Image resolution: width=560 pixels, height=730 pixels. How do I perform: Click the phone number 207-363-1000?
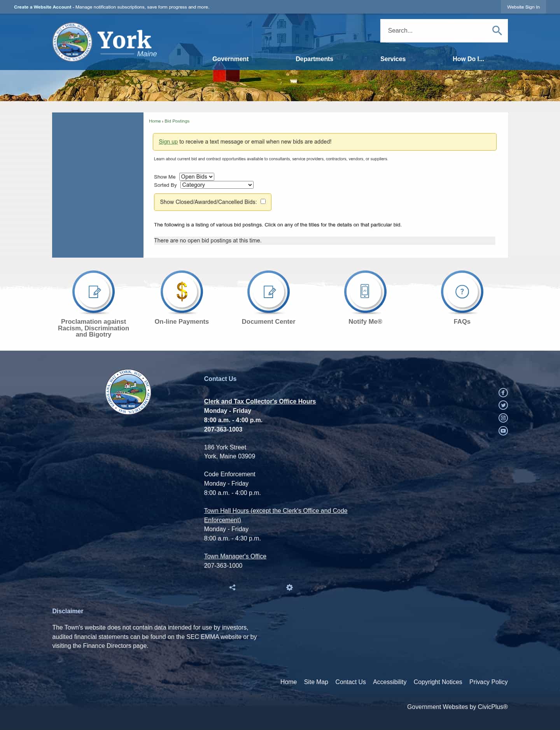(223, 565)
